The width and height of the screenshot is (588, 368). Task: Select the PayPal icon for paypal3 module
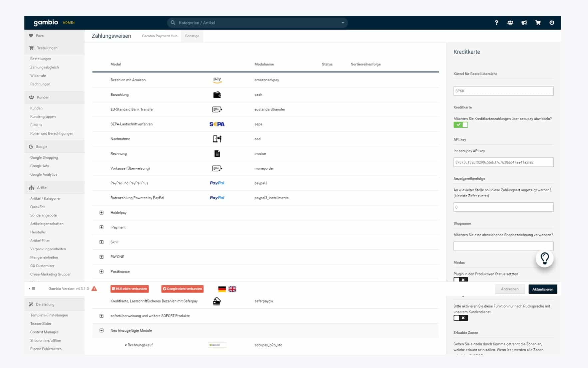click(x=217, y=183)
